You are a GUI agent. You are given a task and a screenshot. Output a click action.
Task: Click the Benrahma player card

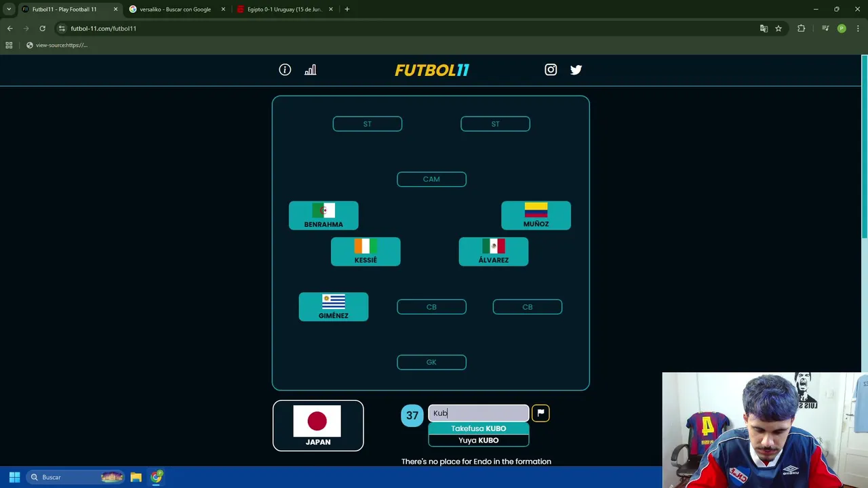323,216
